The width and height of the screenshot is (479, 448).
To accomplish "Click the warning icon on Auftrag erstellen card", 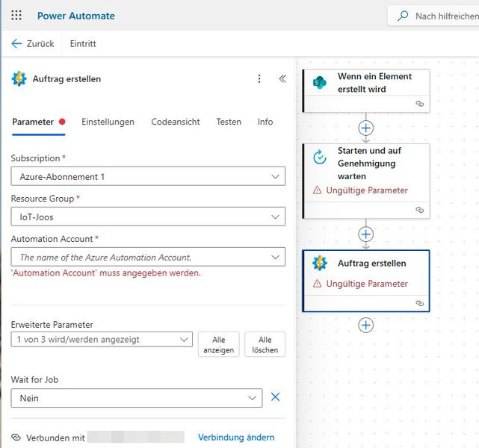I will [318, 284].
